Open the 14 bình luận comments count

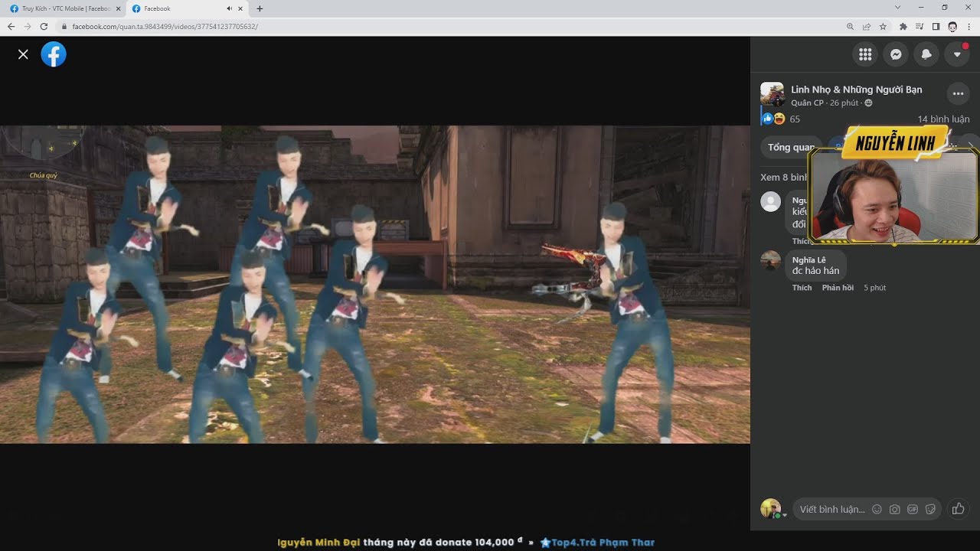(x=943, y=119)
